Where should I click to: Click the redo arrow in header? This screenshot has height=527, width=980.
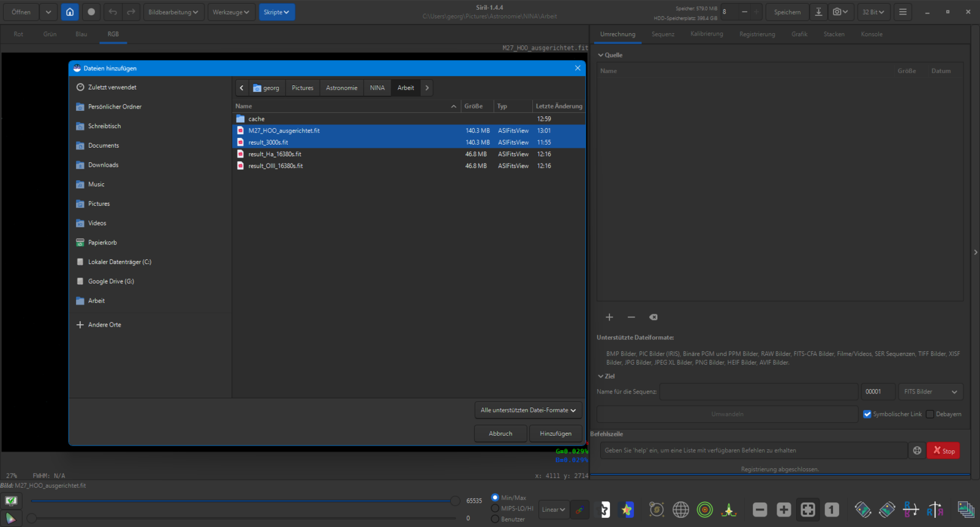[x=131, y=12]
